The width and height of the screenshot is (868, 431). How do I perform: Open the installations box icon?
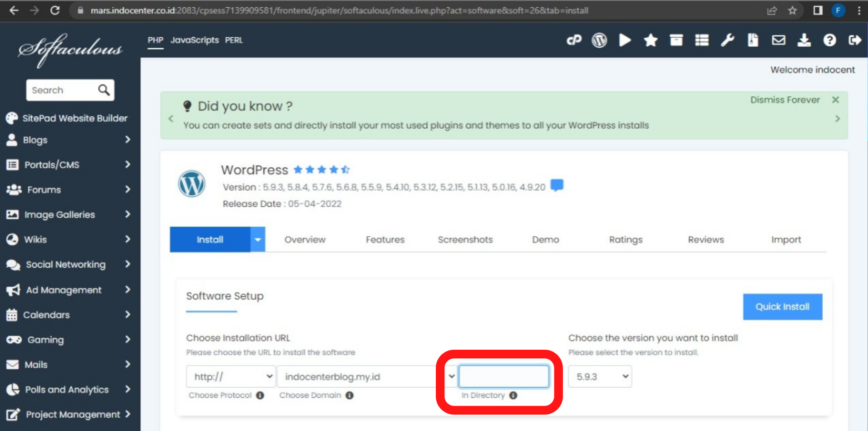[676, 40]
